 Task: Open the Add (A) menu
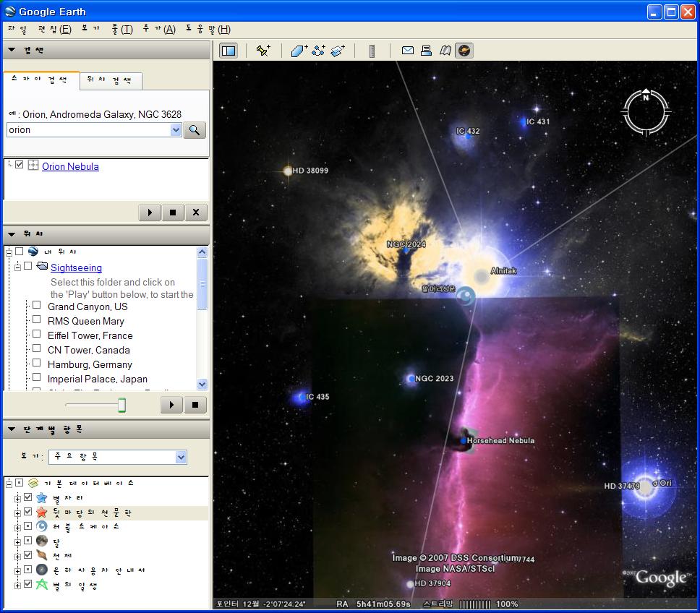coord(159,30)
